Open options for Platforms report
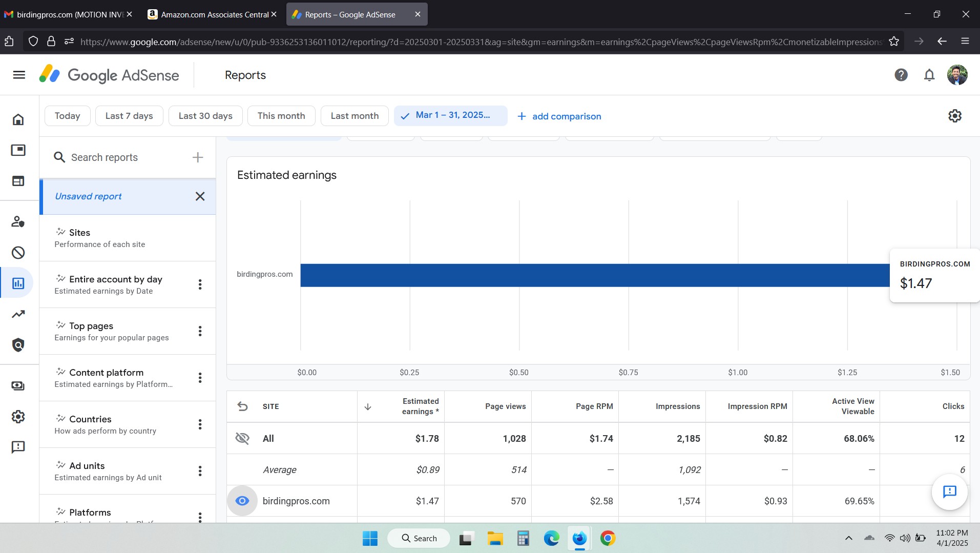This screenshot has height=553, width=980. tap(200, 517)
